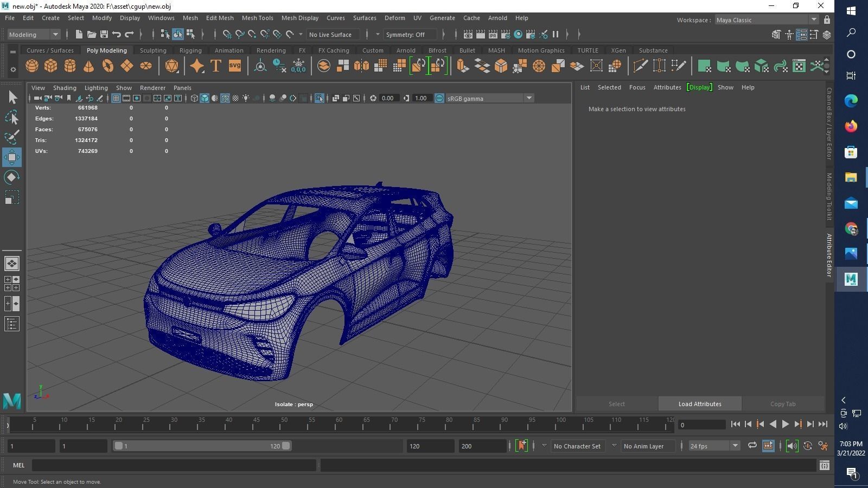
Task: Click the New Scene file icon
Action: coord(79,34)
